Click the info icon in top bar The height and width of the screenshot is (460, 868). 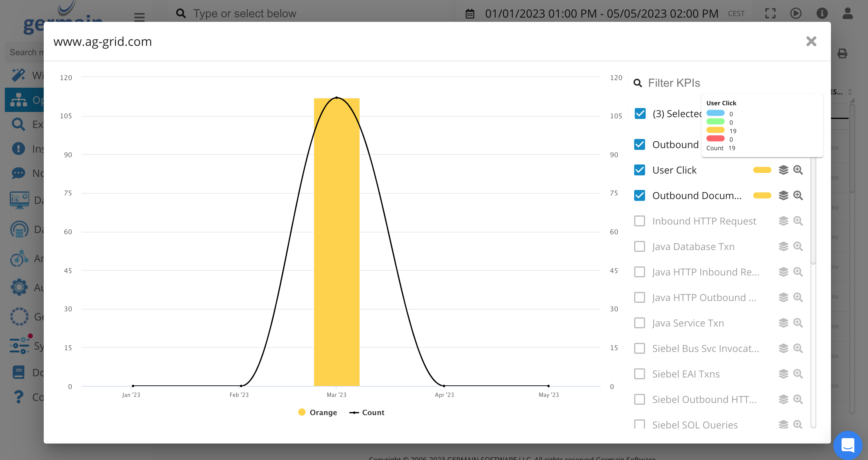(822, 13)
